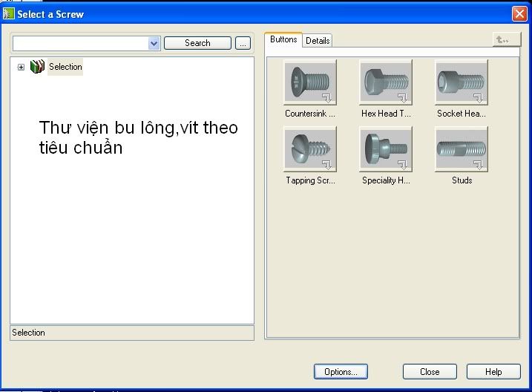Close the Select a Screw window
Screen dimensions: 532x392
pos(519,14)
